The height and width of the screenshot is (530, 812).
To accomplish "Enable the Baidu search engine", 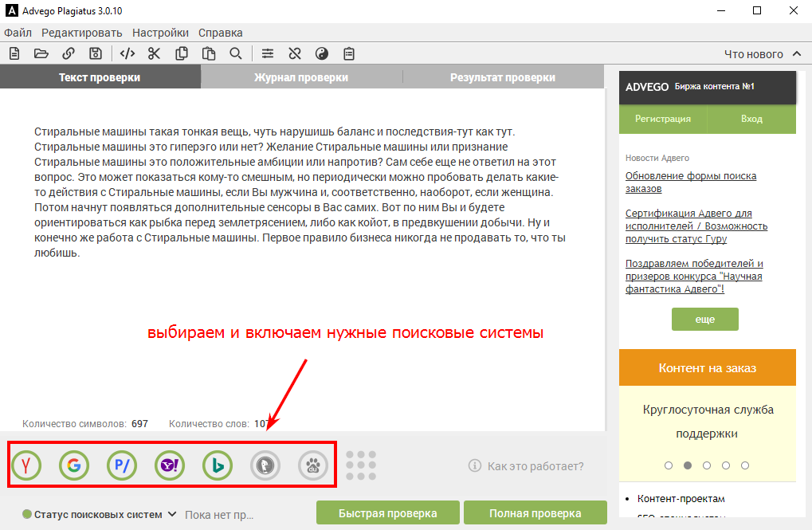I will 313,465.
